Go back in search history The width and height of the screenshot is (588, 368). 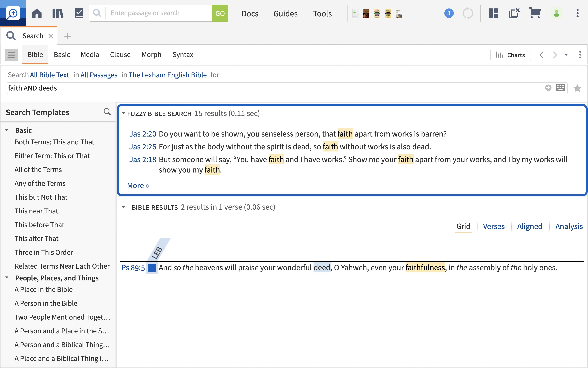tap(542, 55)
